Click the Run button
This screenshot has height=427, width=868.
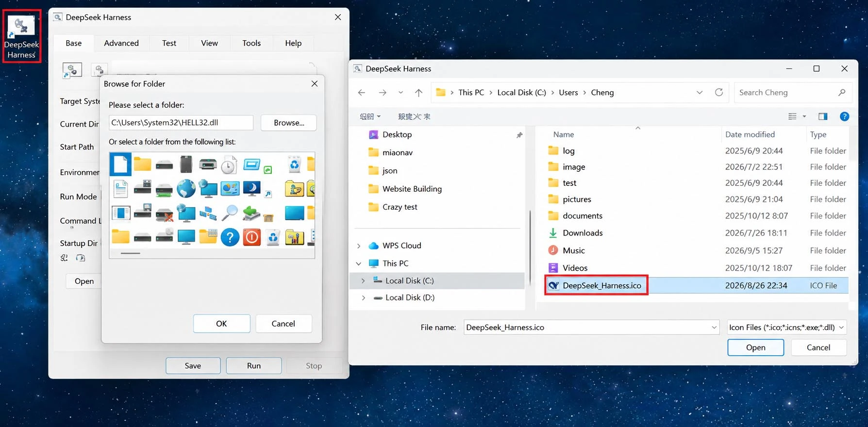click(x=254, y=366)
